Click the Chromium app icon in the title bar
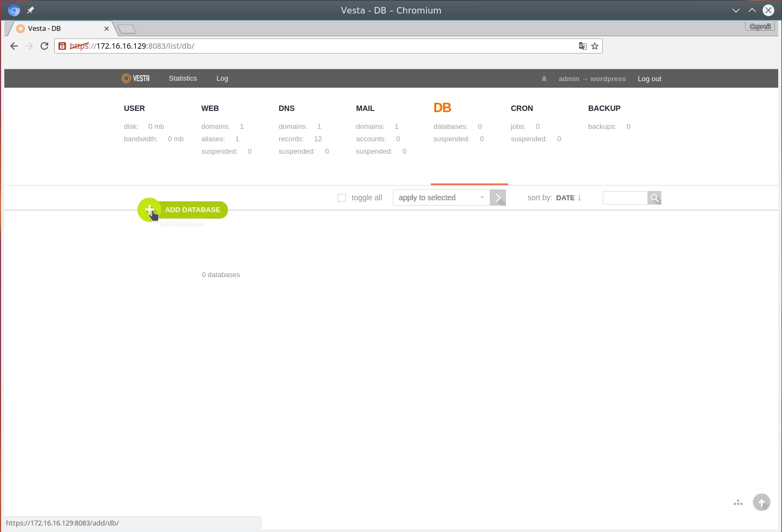This screenshot has width=782, height=532. [x=14, y=10]
